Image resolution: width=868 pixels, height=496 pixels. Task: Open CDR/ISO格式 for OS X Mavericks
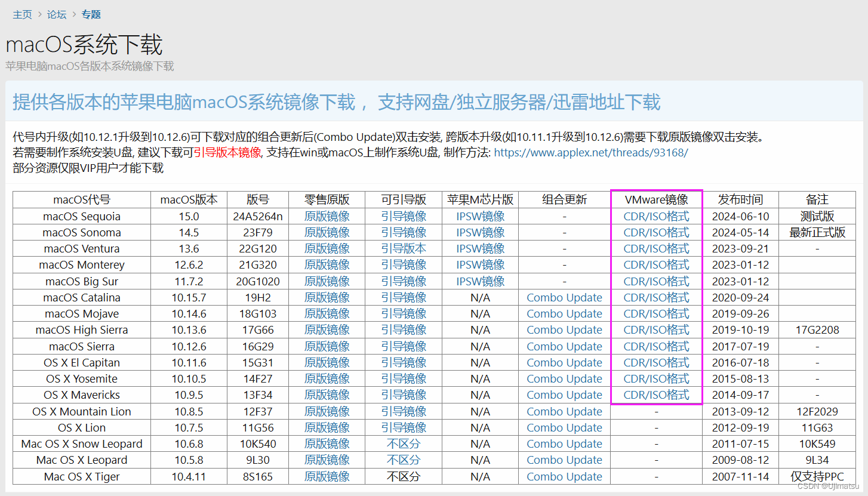click(x=656, y=395)
